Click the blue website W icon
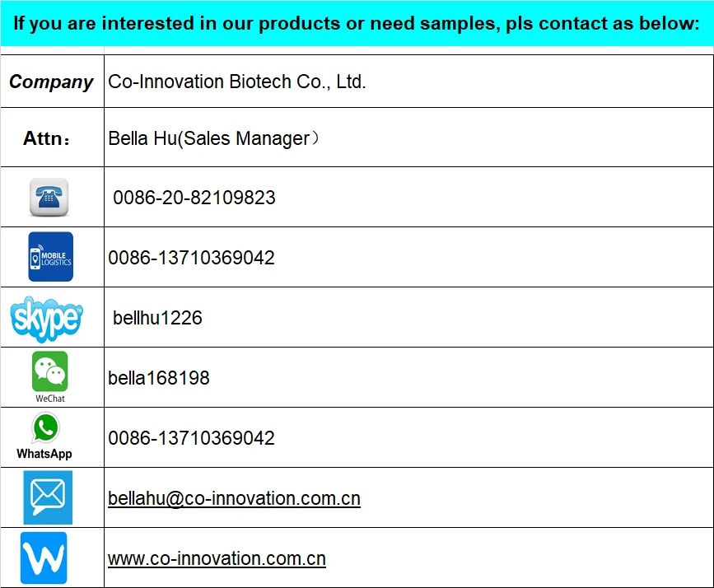Image resolution: width=714 pixels, height=588 pixels. [44, 558]
